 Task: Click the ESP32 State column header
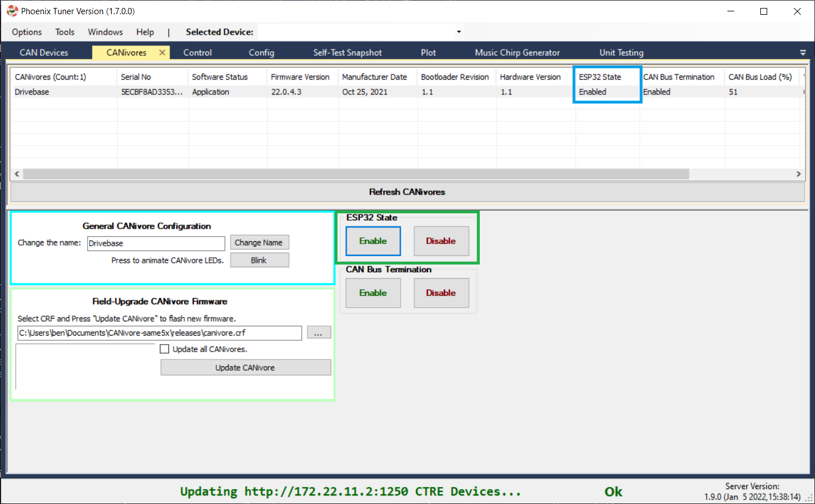pyautogui.click(x=607, y=77)
